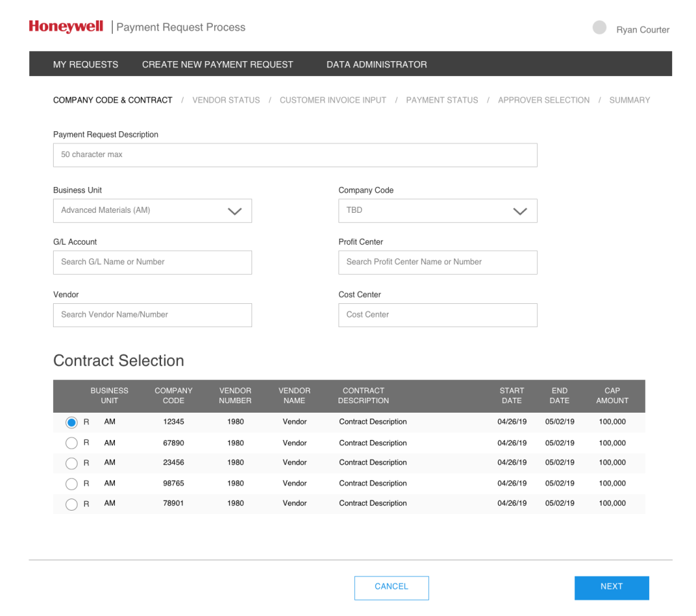
Task: Open the Data Administrator menu
Action: point(377,65)
